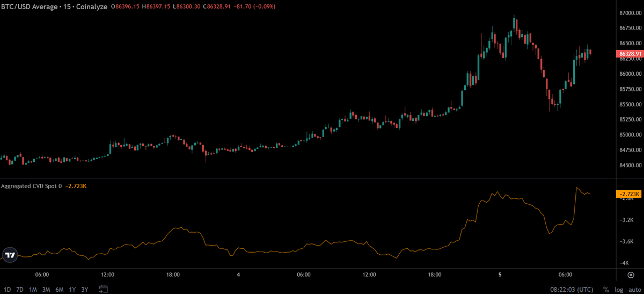Toggle log scale mode

619,290
